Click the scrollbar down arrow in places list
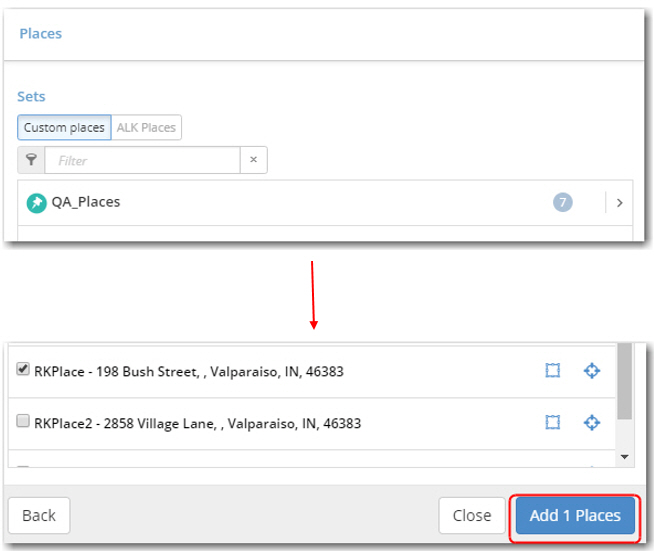 click(624, 457)
